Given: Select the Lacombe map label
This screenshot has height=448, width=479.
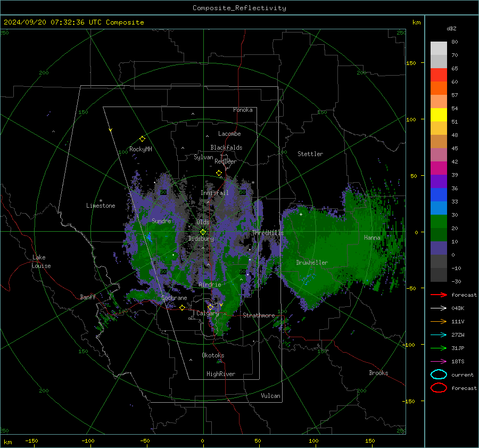Looking at the screenshot, I should click(x=229, y=134).
